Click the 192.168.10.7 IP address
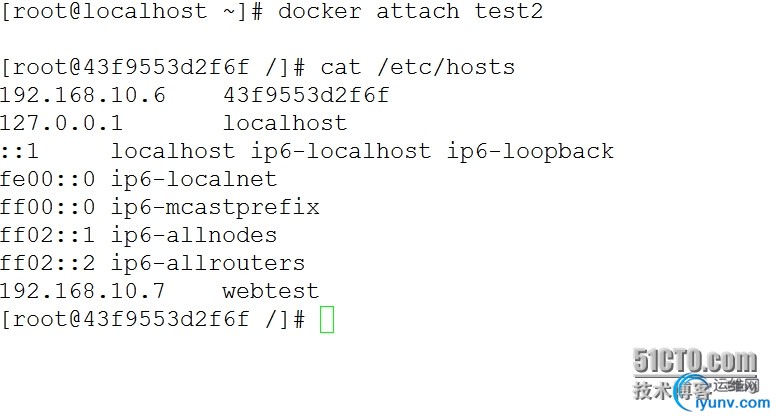776x419 pixels. pos(83,291)
